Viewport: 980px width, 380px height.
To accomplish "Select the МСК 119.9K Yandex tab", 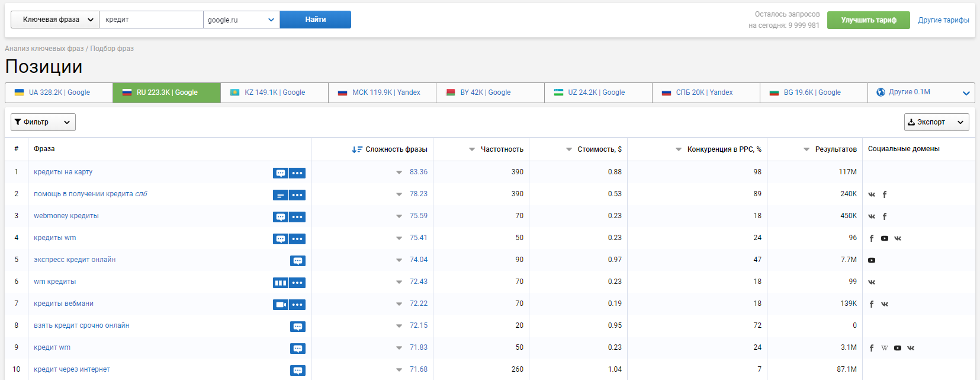I will click(383, 92).
